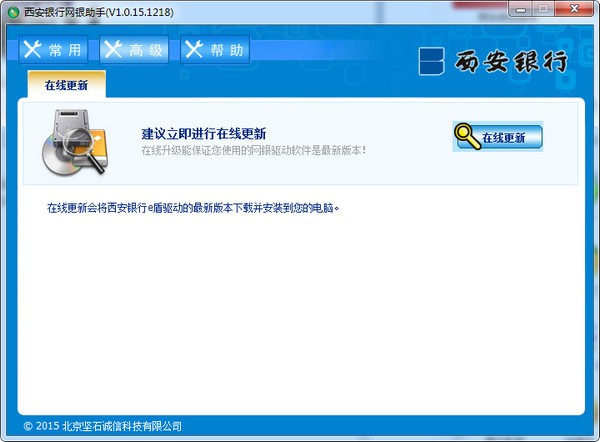Screen dimensions: 600x442
Task: Click the green app icon in title bar
Action: pos(13,13)
